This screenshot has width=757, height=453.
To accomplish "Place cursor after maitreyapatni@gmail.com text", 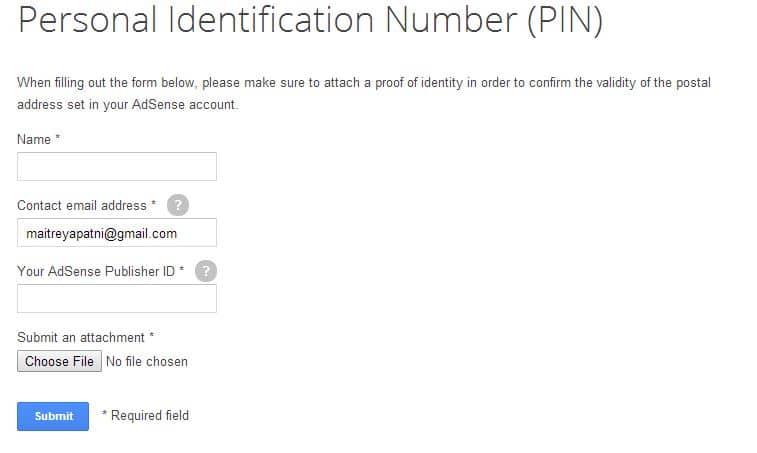I will [x=178, y=234].
